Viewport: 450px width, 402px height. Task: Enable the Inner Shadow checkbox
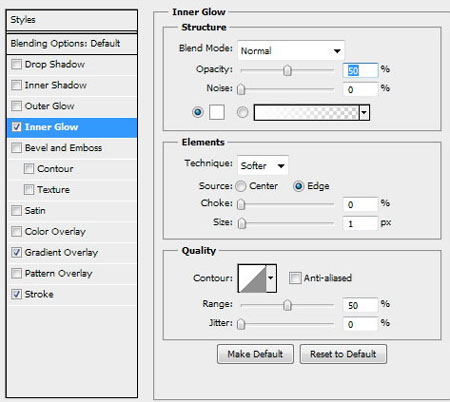[x=16, y=85]
